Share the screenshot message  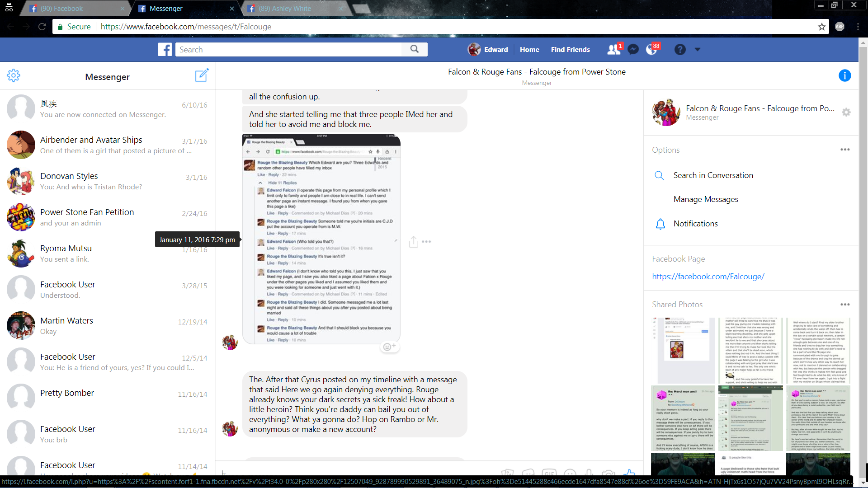[413, 242]
